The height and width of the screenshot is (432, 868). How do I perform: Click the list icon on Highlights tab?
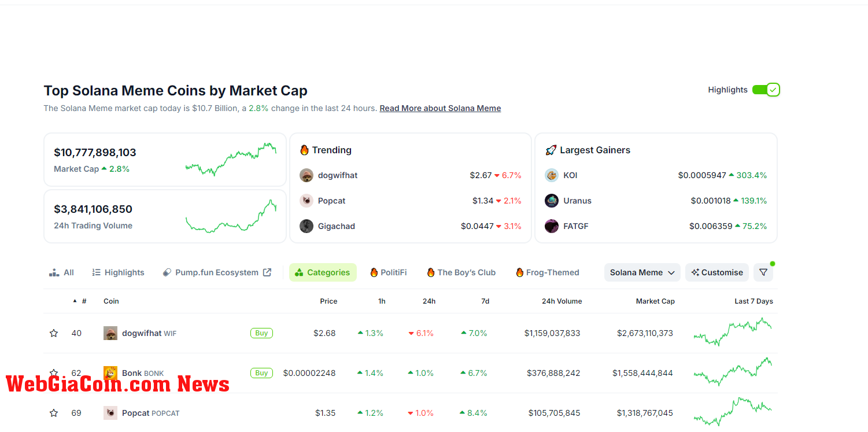click(x=97, y=272)
